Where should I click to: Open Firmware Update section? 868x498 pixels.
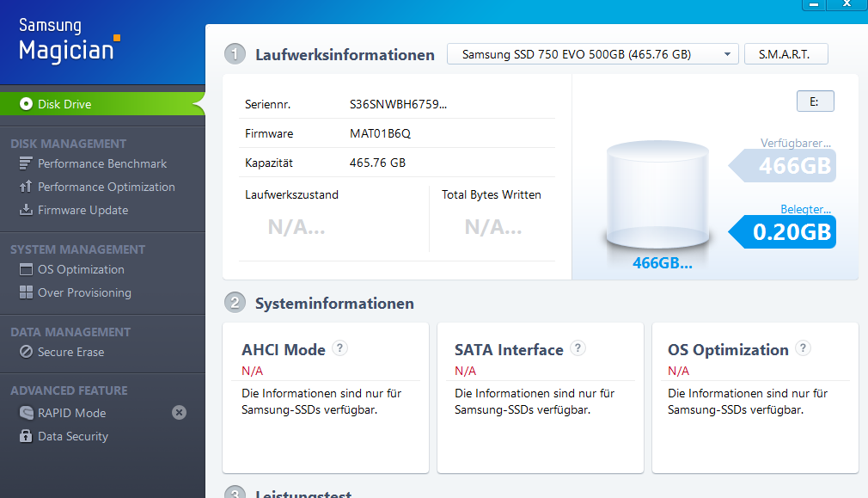pos(83,210)
